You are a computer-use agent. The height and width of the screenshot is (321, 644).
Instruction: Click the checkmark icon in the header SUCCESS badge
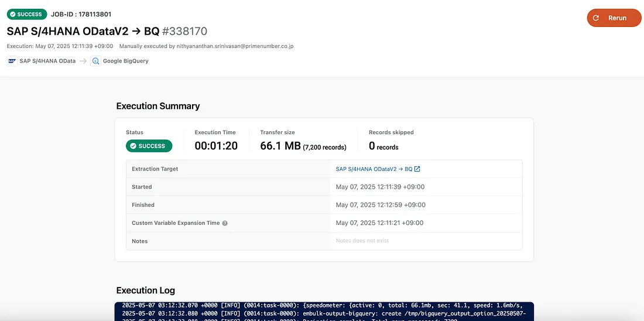(x=13, y=15)
